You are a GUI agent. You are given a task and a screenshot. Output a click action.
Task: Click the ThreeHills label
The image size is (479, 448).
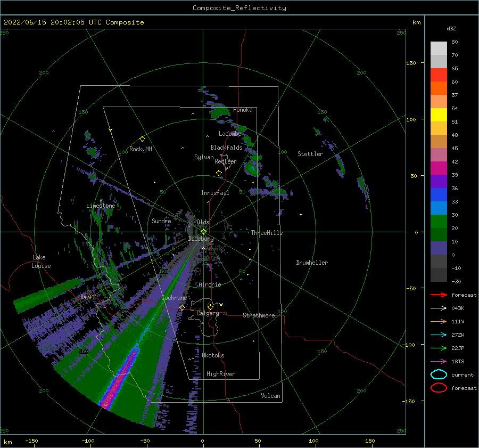267,233
